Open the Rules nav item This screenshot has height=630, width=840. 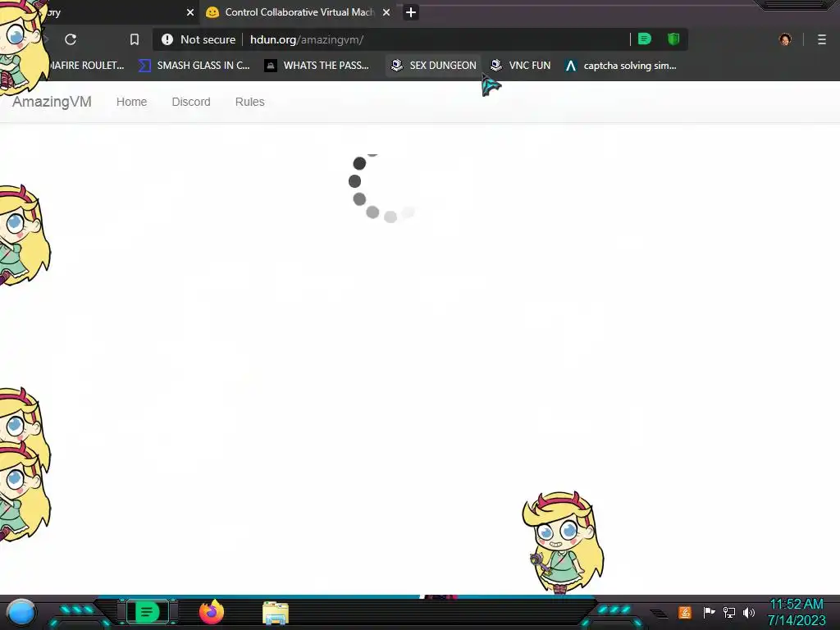coord(249,102)
